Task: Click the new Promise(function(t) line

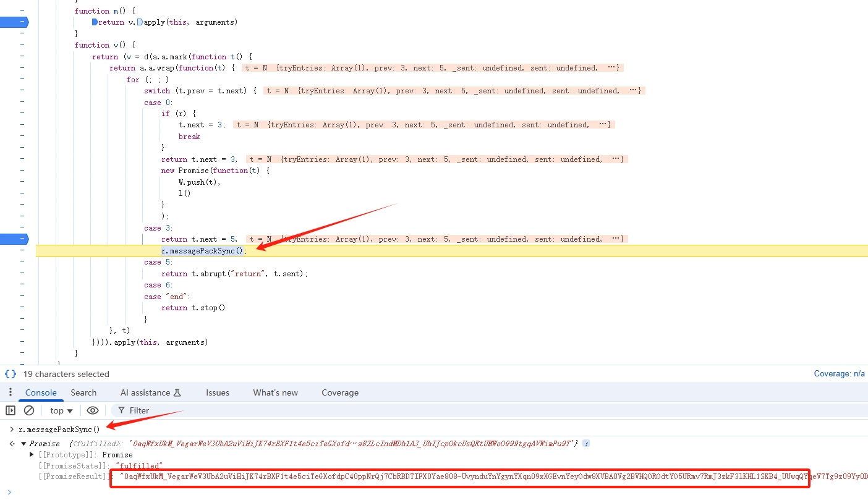Action: (x=216, y=171)
